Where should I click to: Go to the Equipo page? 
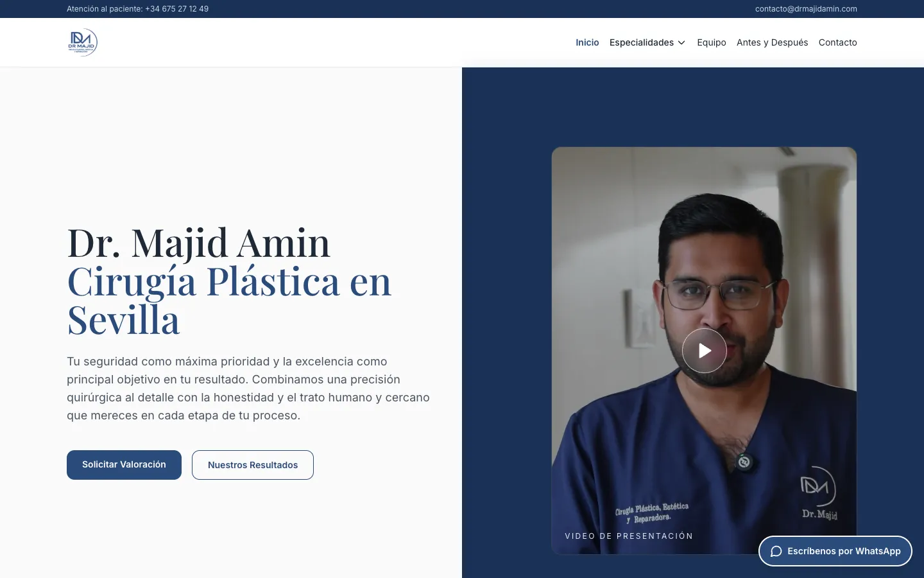tap(712, 42)
